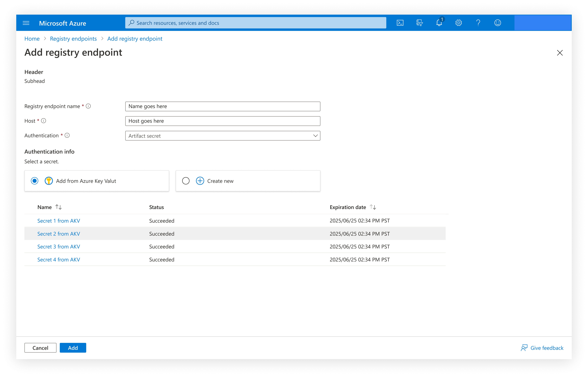Click the account area in top bar

click(x=543, y=23)
